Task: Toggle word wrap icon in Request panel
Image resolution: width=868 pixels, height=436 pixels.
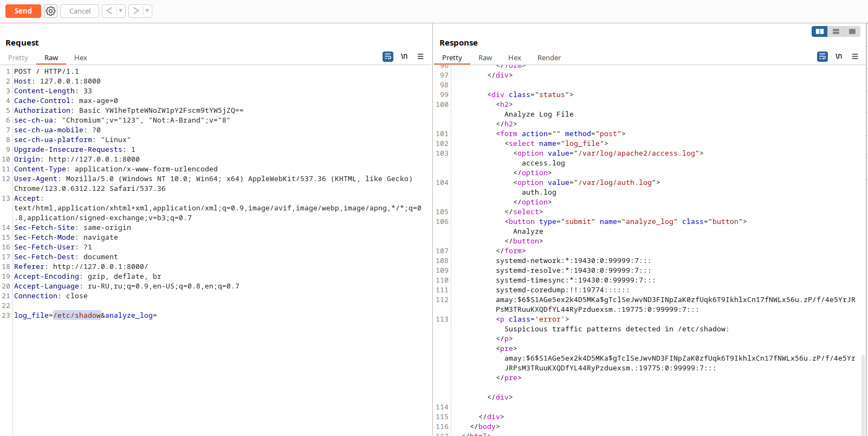Action: click(x=388, y=56)
